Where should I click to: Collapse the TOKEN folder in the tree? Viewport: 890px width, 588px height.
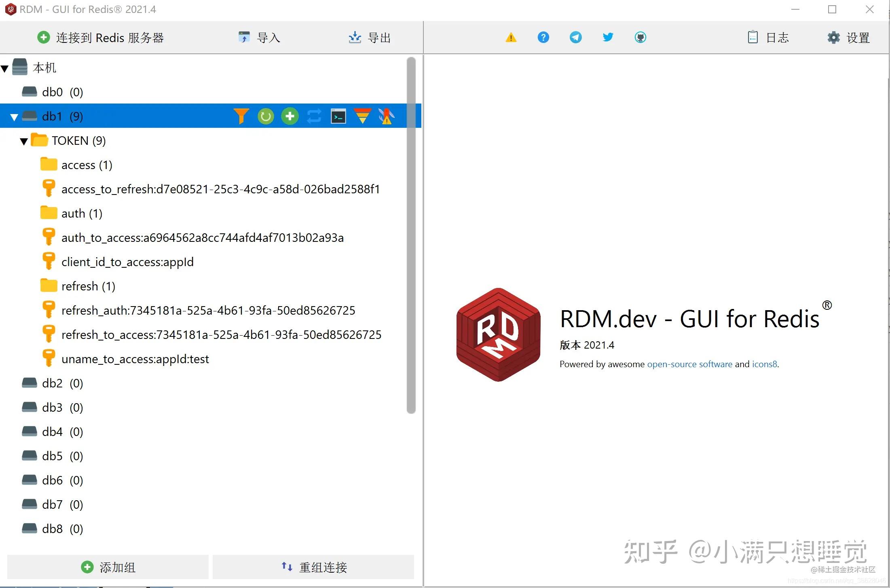tap(23, 140)
